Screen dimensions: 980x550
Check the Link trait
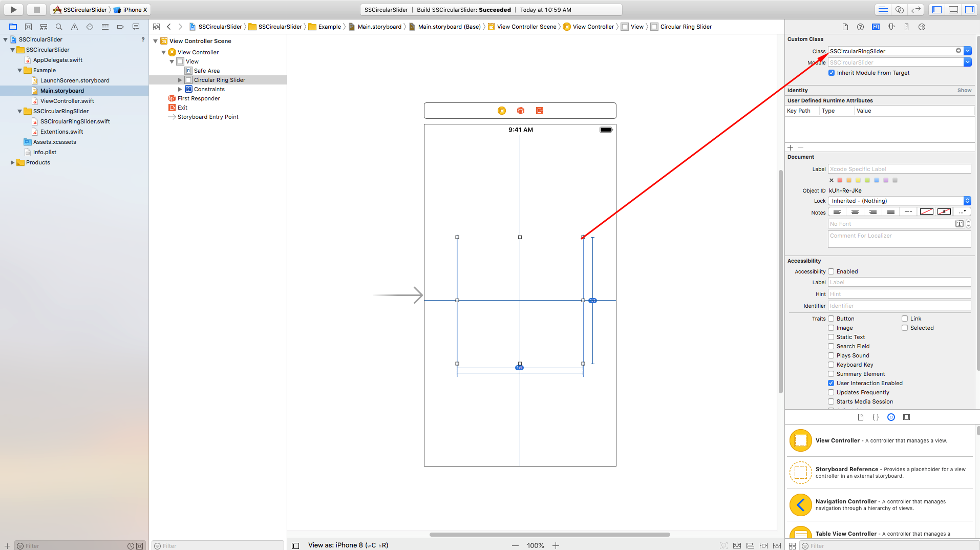(x=905, y=319)
